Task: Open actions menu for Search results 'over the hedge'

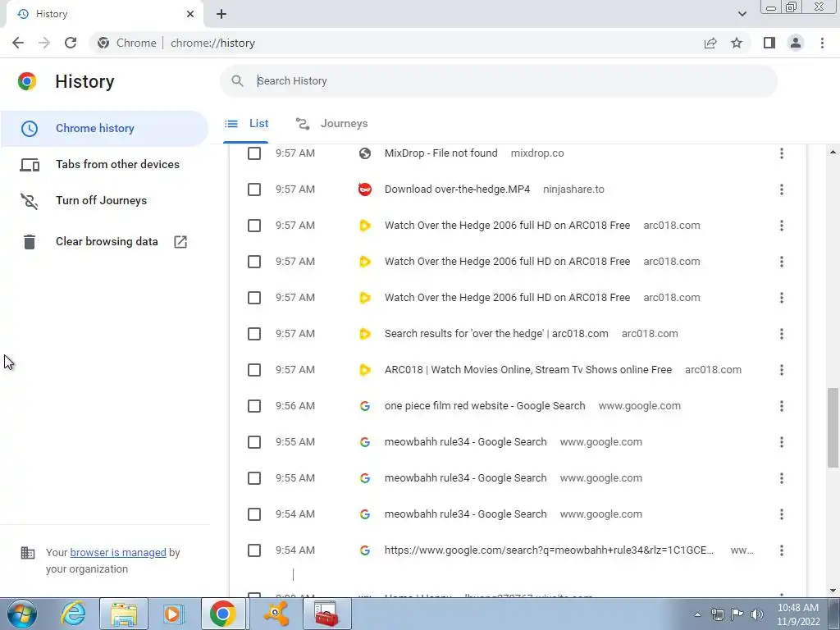Action: [x=781, y=334]
